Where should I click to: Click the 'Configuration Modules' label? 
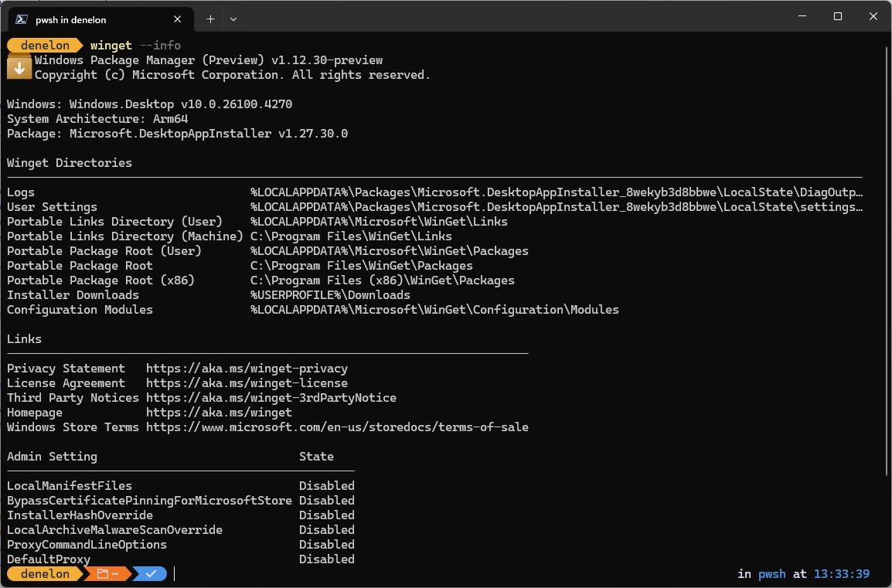[x=80, y=310]
